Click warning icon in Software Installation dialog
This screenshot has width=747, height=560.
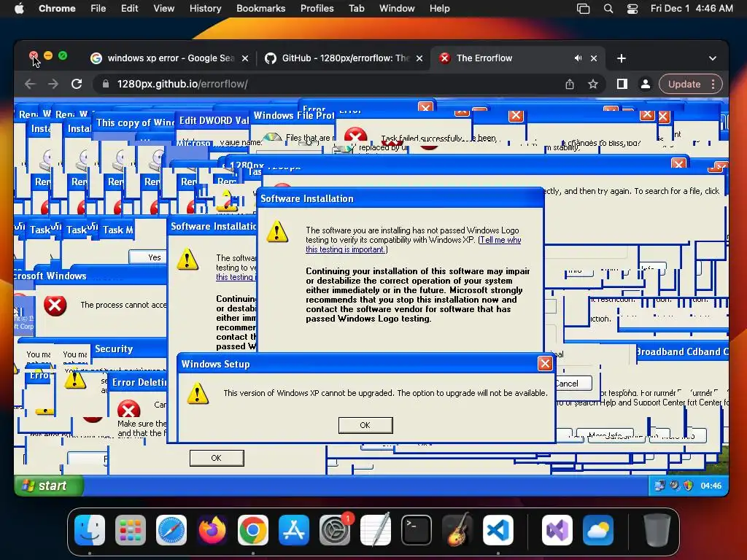[x=276, y=231]
